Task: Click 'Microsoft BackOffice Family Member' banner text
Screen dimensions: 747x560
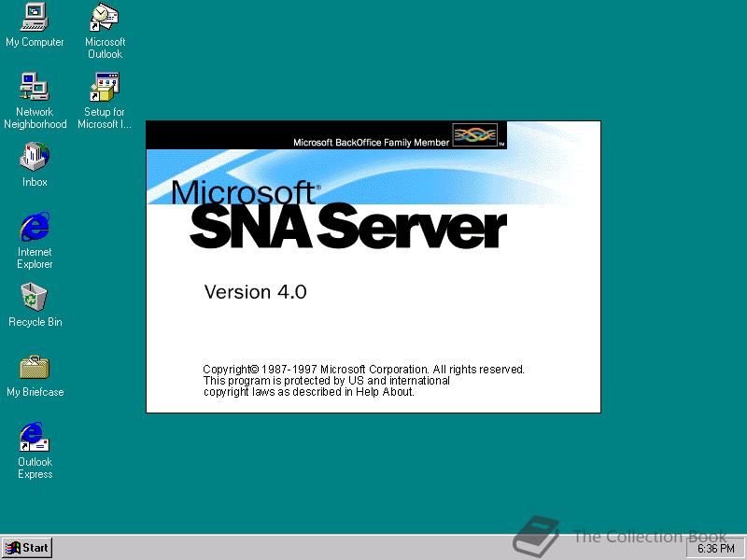Action: 371,143
